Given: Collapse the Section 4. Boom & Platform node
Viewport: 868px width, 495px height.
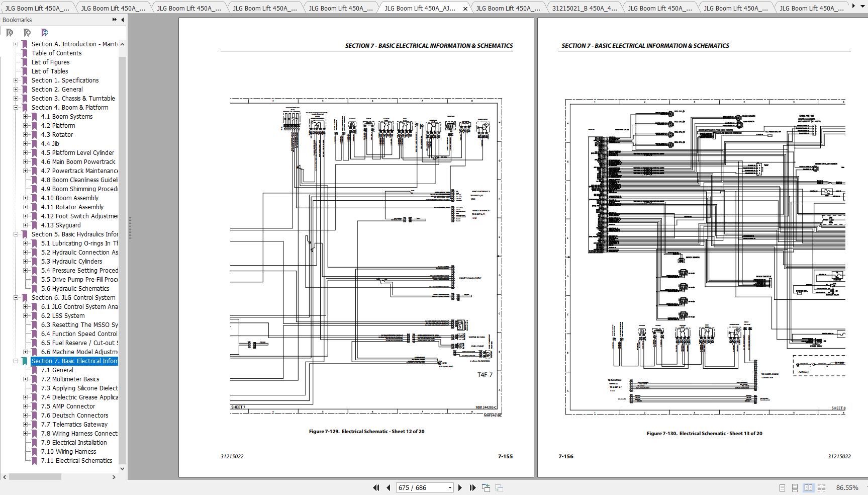Looking at the screenshot, I should [x=16, y=107].
